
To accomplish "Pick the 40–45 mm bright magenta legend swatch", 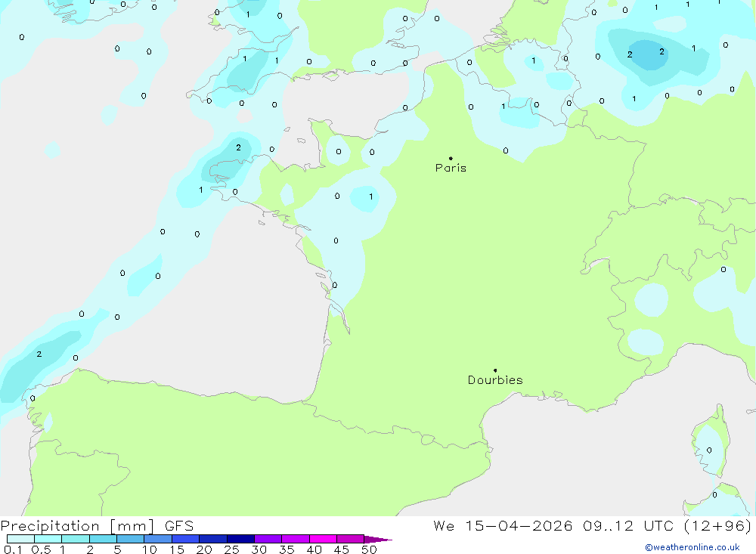I will pyautogui.click(x=323, y=539).
